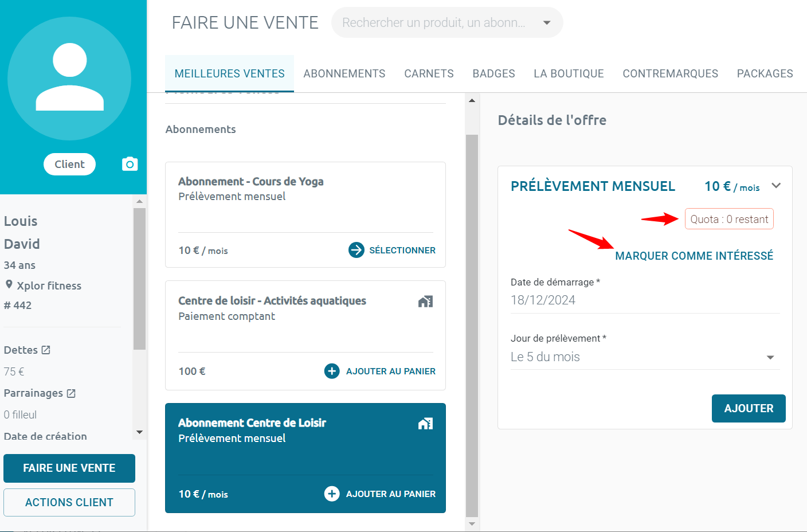Click plus icon on Activités aquatiques card
This screenshot has width=807, height=532.
(x=332, y=371)
